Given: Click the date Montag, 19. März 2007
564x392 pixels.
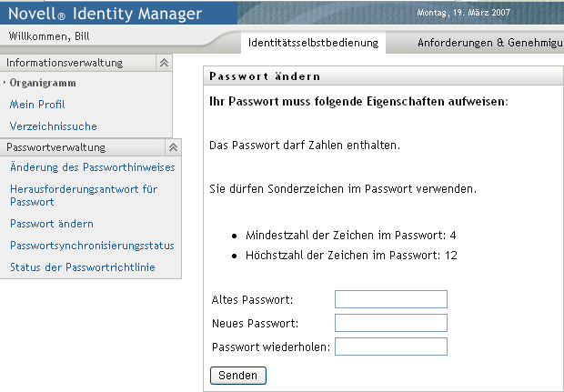Looking at the screenshot, I should [464, 13].
